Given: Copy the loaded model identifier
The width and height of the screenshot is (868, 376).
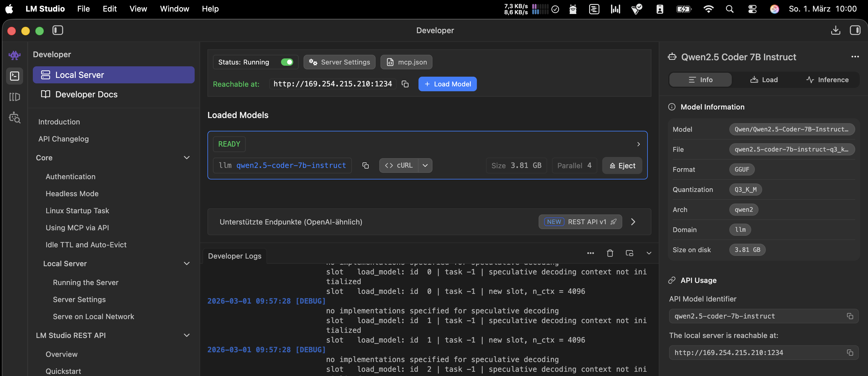Looking at the screenshot, I should (365, 165).
